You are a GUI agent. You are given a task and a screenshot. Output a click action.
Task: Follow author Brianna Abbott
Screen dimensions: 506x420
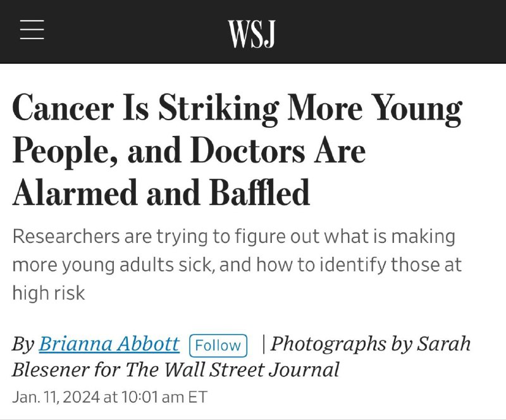pos(218,345)
